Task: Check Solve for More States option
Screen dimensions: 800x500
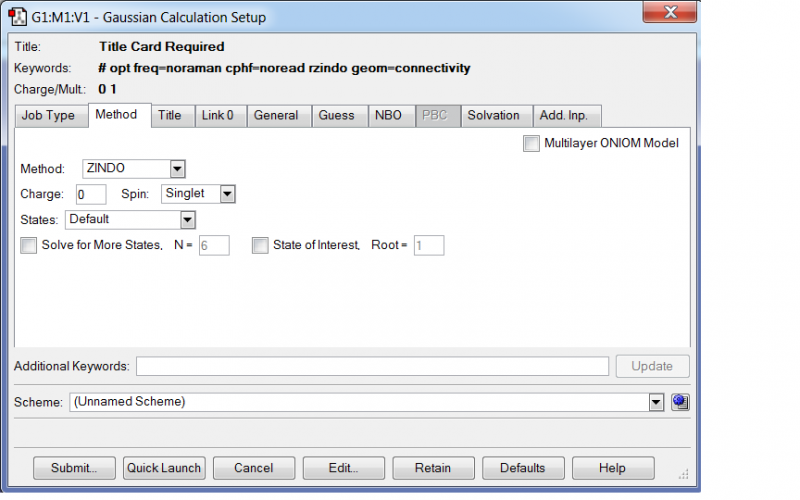Action: point(29,245)
